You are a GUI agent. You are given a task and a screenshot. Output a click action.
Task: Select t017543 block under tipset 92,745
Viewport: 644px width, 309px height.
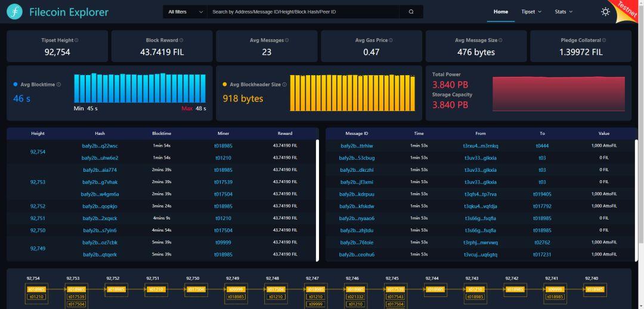[x=395, y=296]
